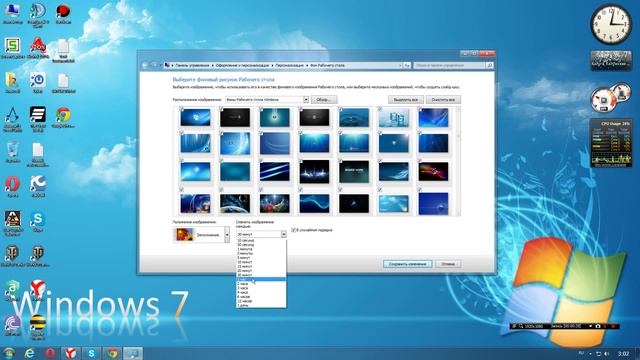This screenshot has width=640, height=360.
Task: Toggle checkbox on the diagonal light streaks wallpaper
Action: [x=261, y=161]
